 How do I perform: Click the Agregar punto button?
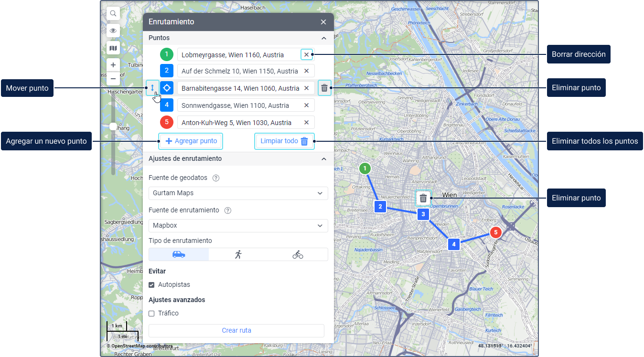coord(191,141)
